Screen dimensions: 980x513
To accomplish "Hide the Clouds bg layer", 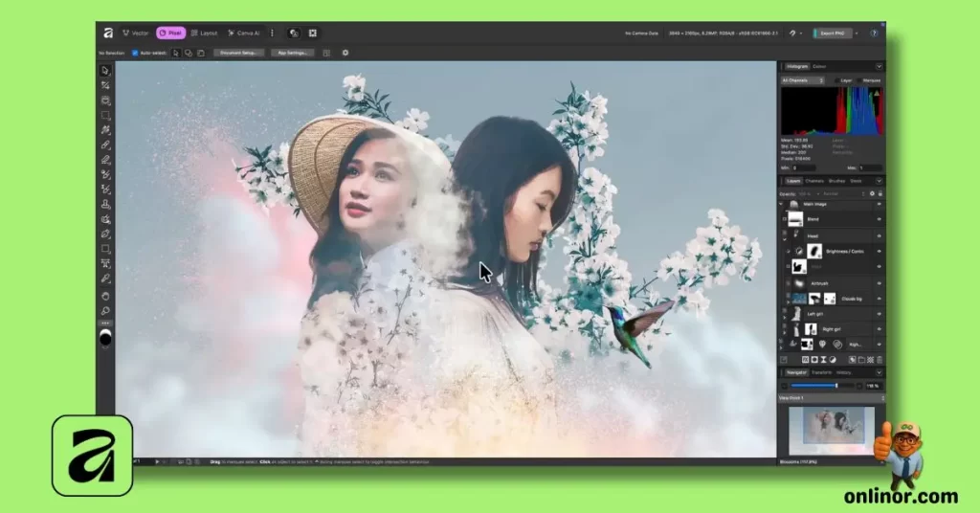I will pyautogui.click(x=879, y=299).
